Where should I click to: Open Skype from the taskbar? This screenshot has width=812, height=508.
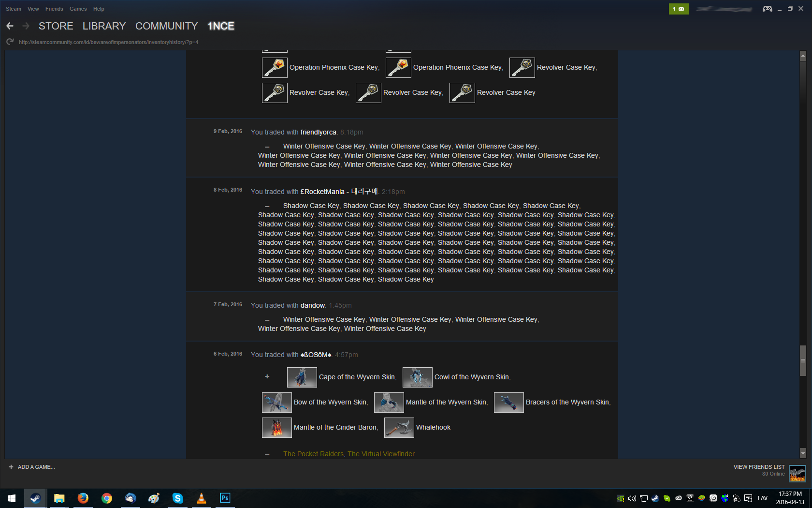pos(177,498)
